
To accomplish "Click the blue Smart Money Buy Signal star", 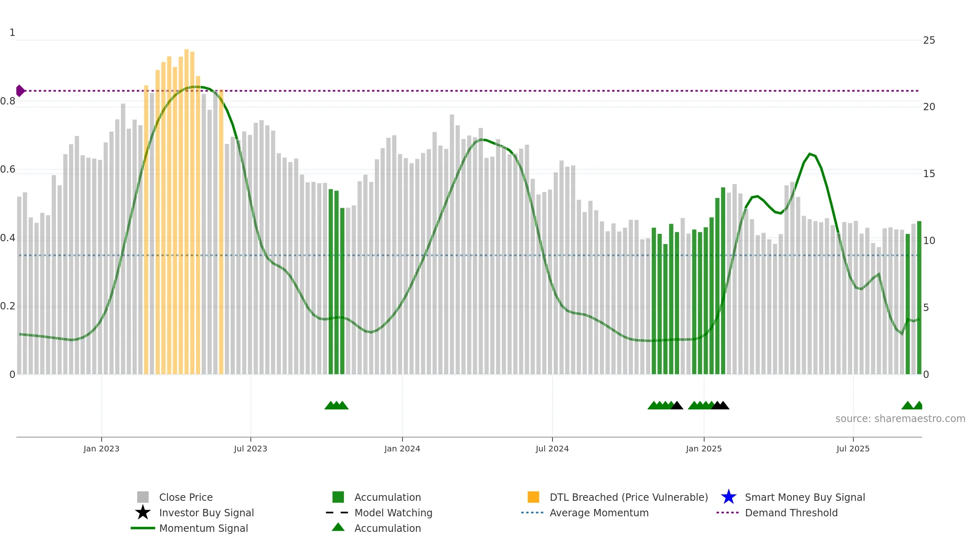I will 728,497.
